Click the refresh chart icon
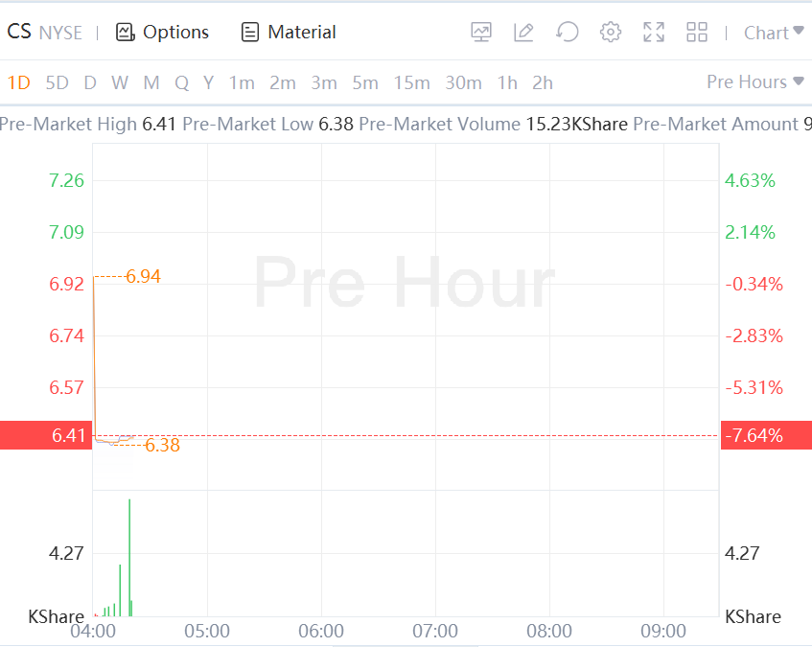812x647 pixels. (x=567, y=33)
